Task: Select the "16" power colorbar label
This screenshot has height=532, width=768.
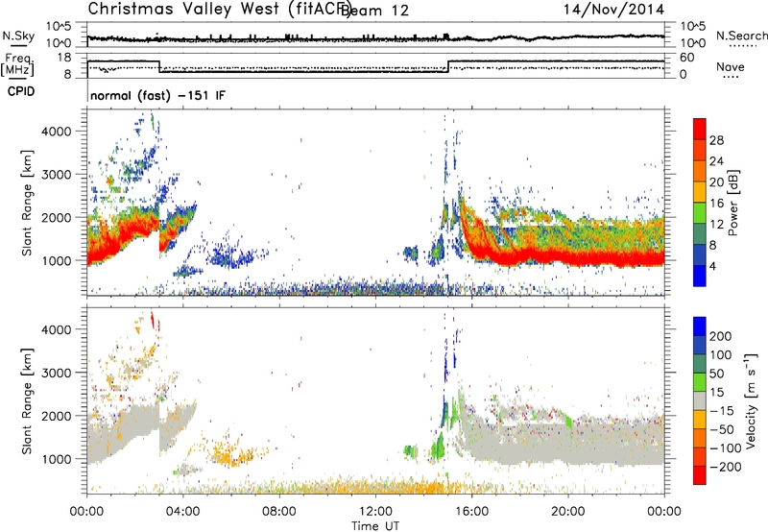Action: click(716, 204)
